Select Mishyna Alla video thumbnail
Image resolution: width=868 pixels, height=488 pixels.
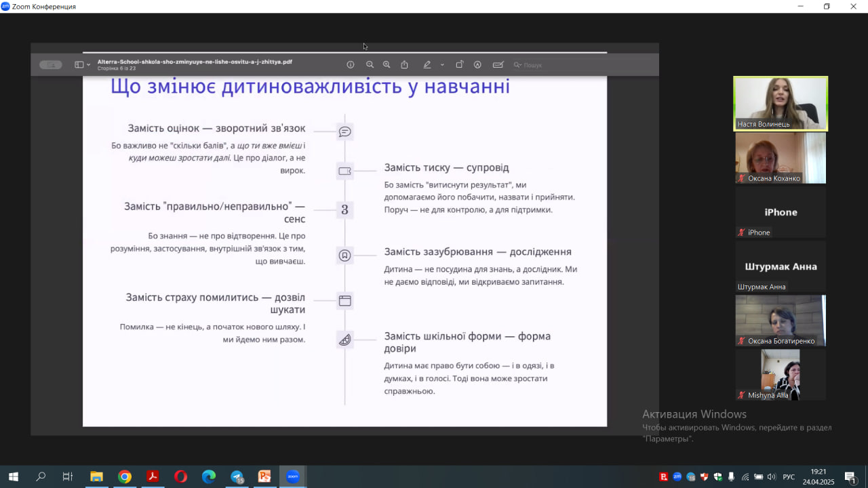click(781, 374)
